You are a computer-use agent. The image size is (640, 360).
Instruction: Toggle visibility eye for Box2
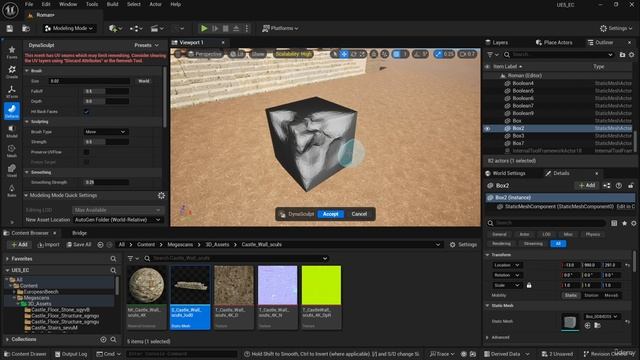(x=487, y=128)
